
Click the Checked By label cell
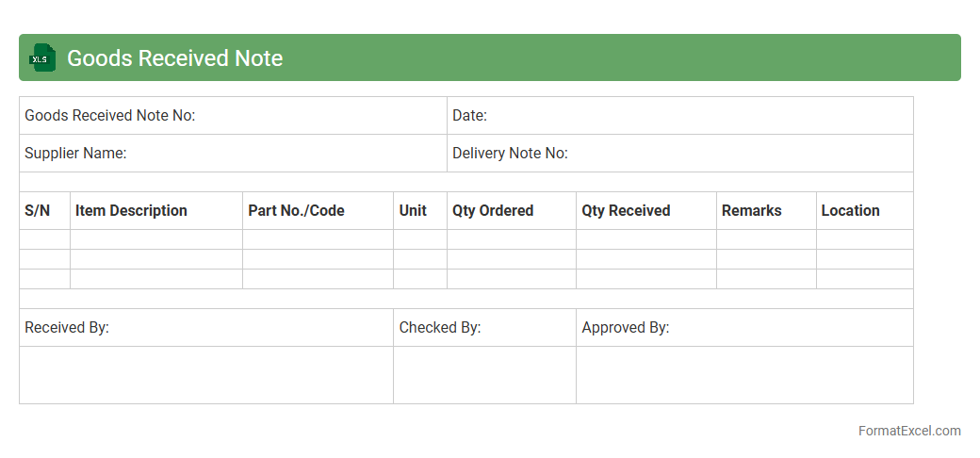(x=484, y=328)
